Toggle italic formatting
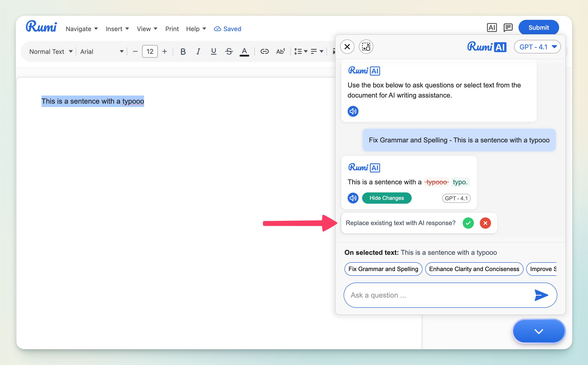588x365 pixels. coord(198,51)
